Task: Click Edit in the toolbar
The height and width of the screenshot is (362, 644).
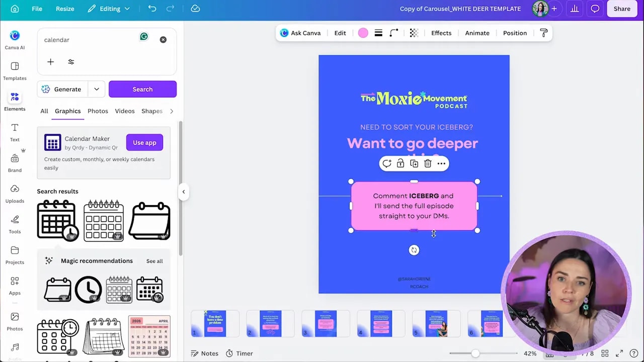Action: [340, 33]
